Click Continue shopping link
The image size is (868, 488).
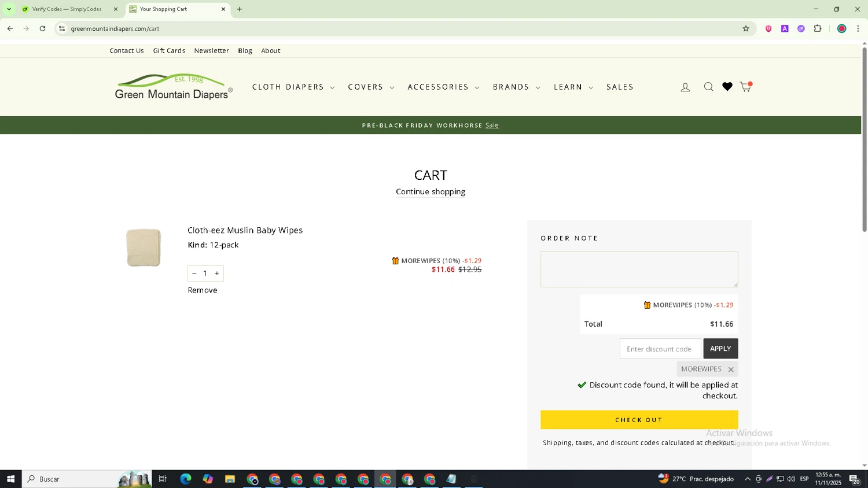point(431,192)
